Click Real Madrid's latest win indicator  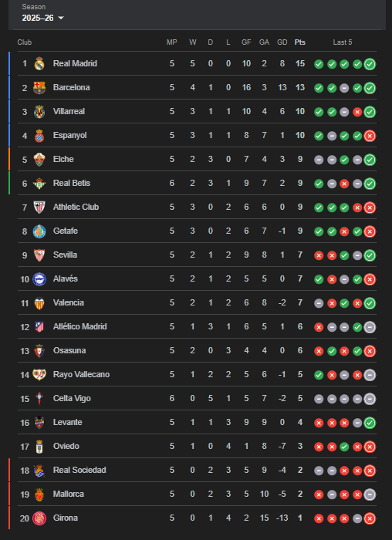coord(370,64)
